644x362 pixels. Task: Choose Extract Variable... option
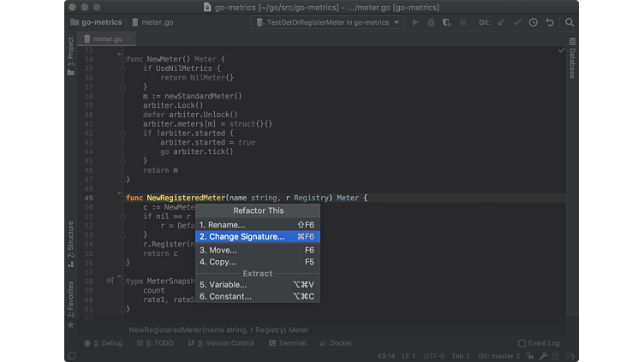pos(258,284)
